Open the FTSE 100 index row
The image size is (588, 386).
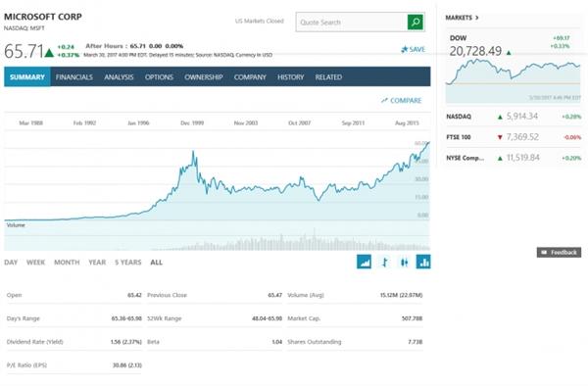point(514,137)
